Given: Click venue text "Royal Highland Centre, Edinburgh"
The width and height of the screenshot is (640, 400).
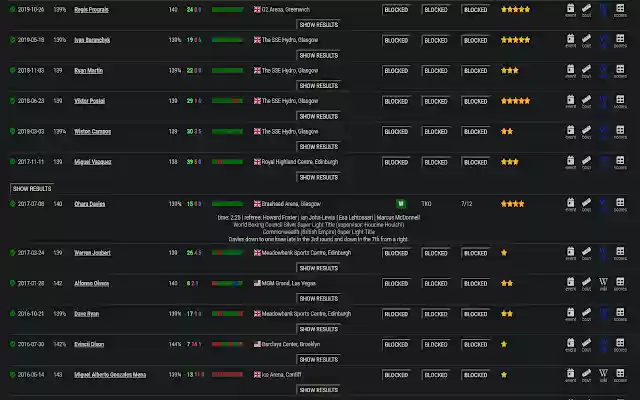Looking at the screenshot, I should coord(300,162).
